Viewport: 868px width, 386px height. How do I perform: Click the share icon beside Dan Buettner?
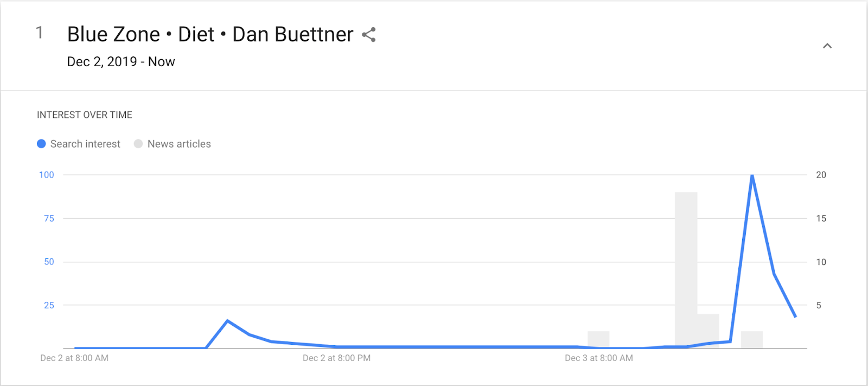tap(369, 35)
